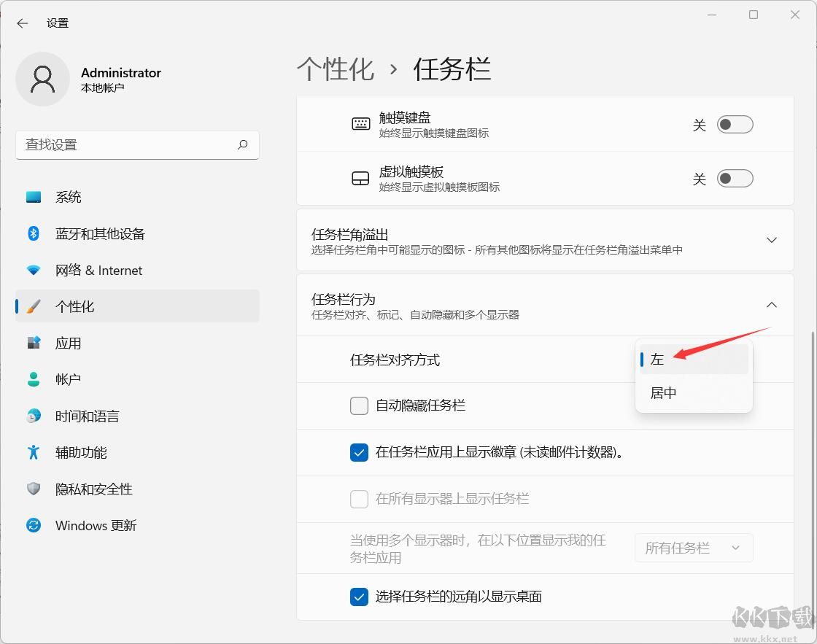Open the 所有任务栏 dropdown
817x644 pixels.
click(x=693, y=548)
